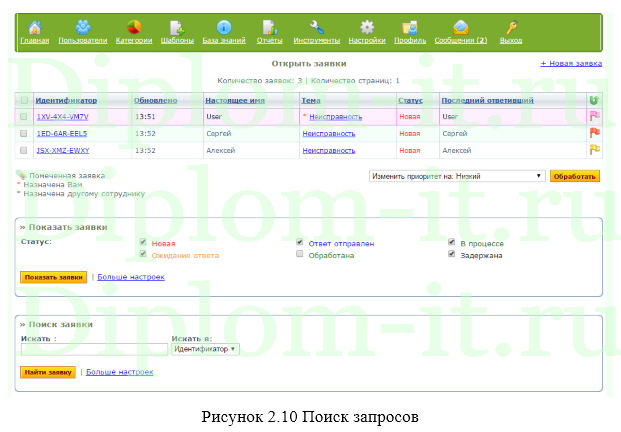
Task: Open the Инструменты wrench icon
Action: click(316, 27)
